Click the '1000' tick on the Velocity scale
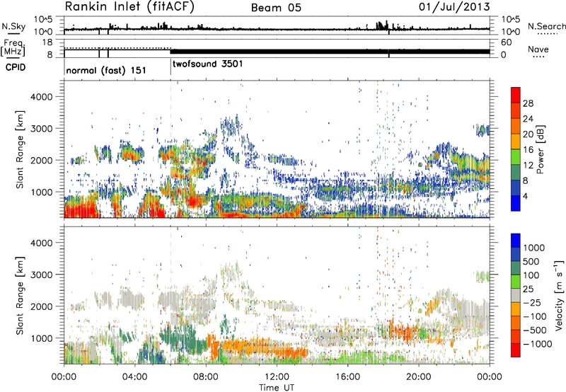 tap(534, 248)
